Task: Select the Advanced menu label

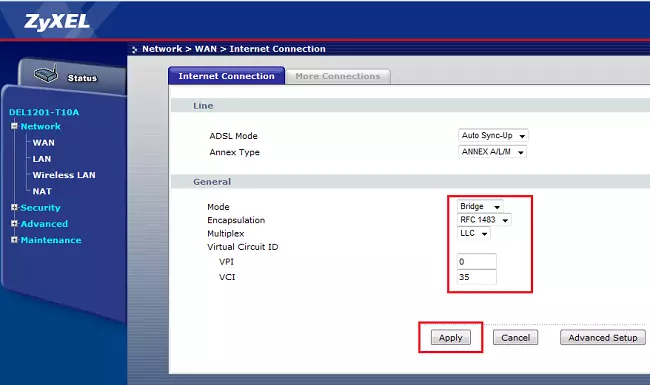Action: click(44, 223)
